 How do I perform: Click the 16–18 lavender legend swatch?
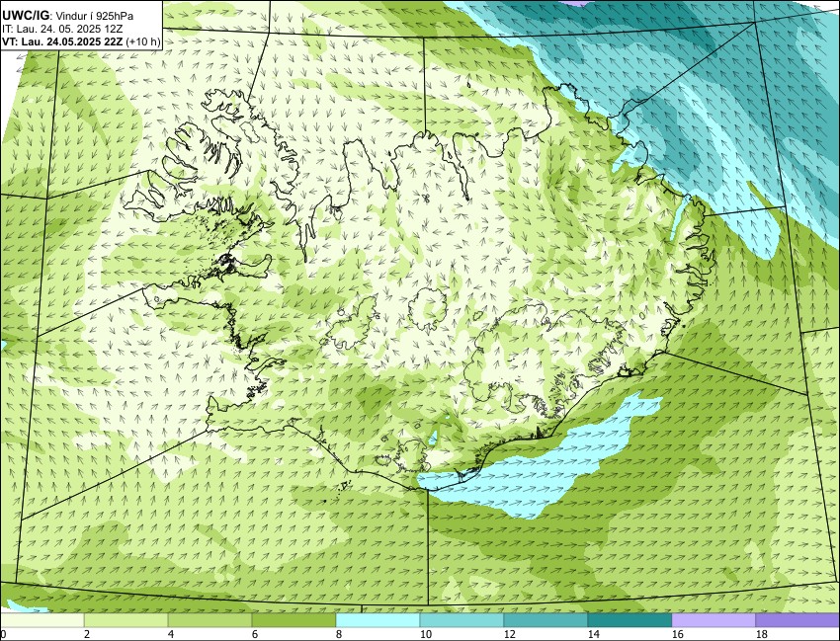(x=714, y=620)
